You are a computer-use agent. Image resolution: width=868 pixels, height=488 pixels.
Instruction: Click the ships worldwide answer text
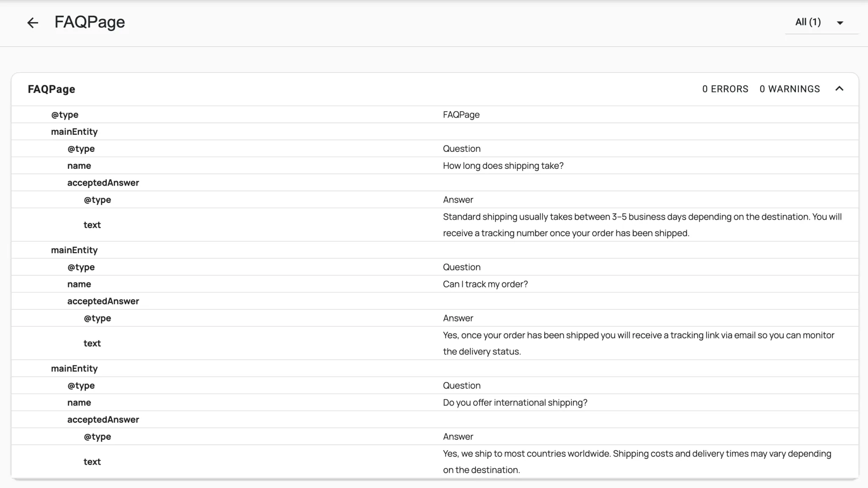tap(637, 461)
